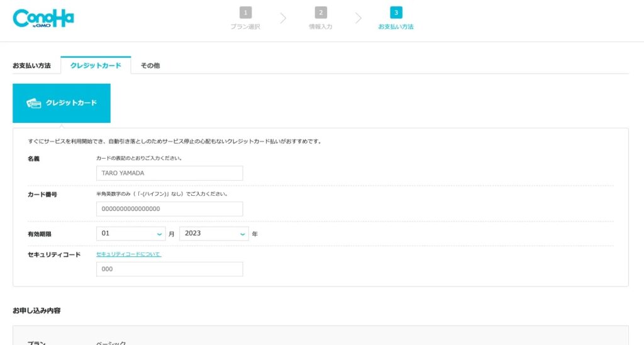Image resolution: width=644 pixels, height=345 pixels.
Task: Select step 3 お支払い方法 in progress bar
Action: click(x=396, y=18)
